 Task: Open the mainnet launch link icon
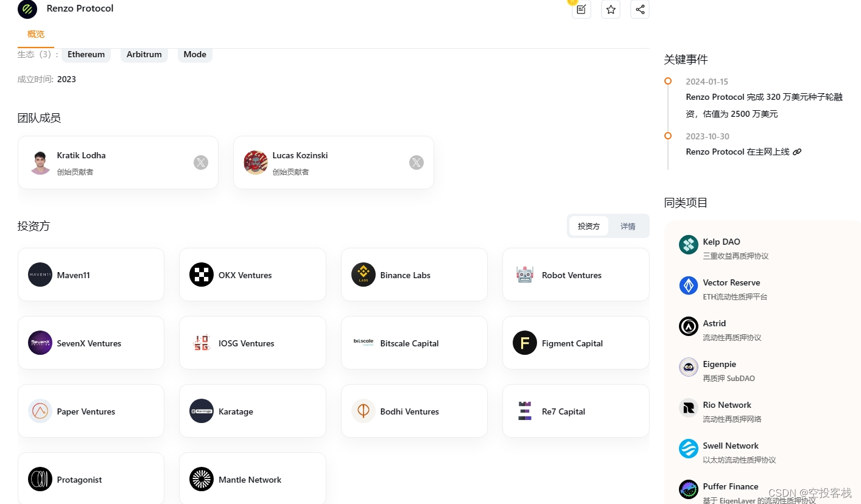797,152
